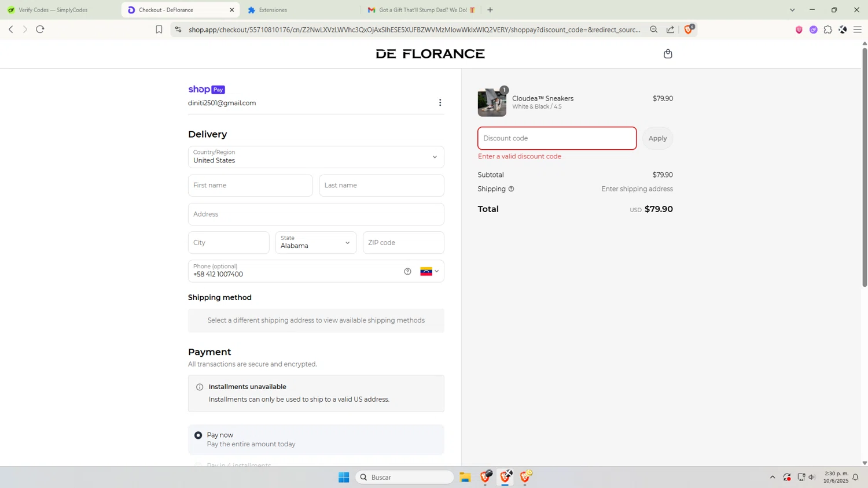The width and height of the screenshot is (868, 488).
Task: Reload the checkout page
Action: point(40,29)
